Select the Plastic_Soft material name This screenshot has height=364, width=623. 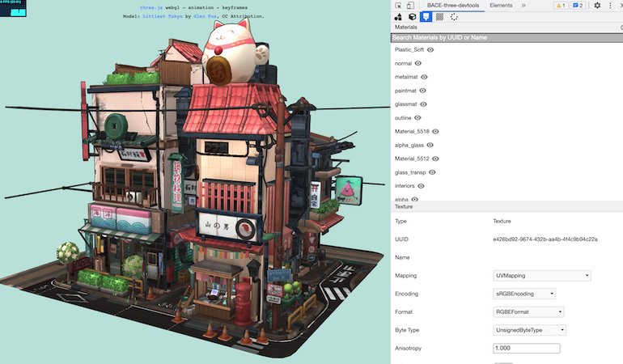[409, 49]
